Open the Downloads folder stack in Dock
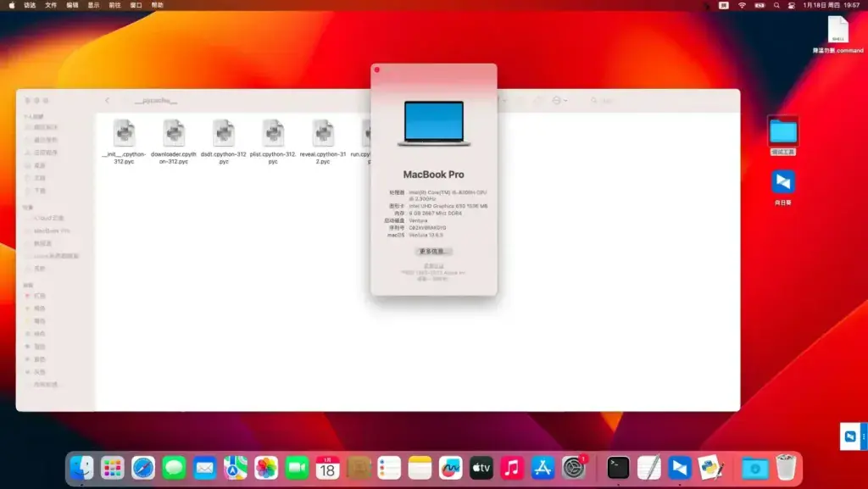The image size is (868, 489). point(754,469)
